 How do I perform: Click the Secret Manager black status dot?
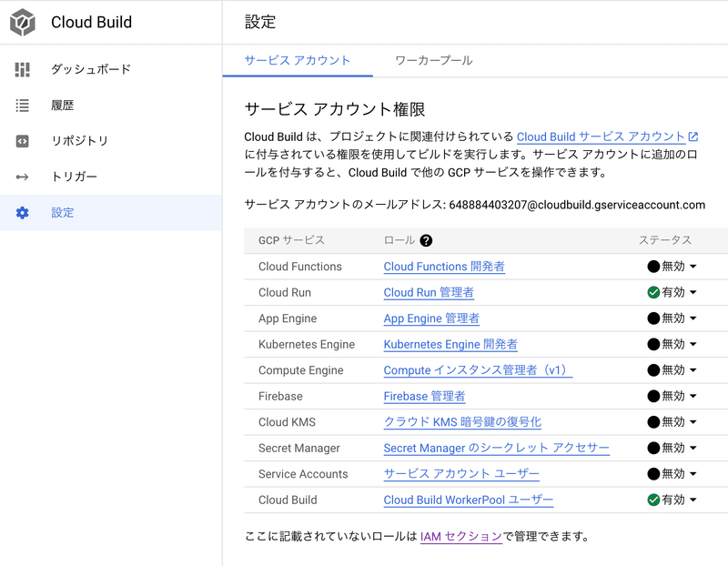(653, 448)
